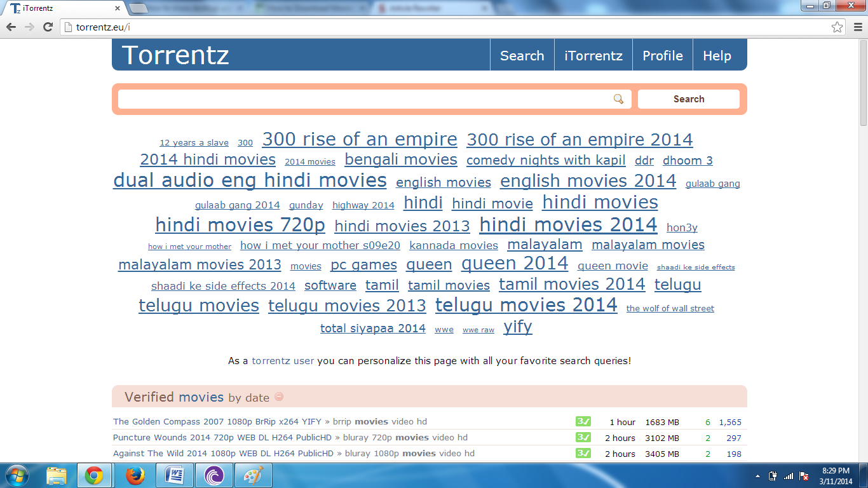Open the Profile menu item
This screenshot has height=488, width=868.
[663, 55]
